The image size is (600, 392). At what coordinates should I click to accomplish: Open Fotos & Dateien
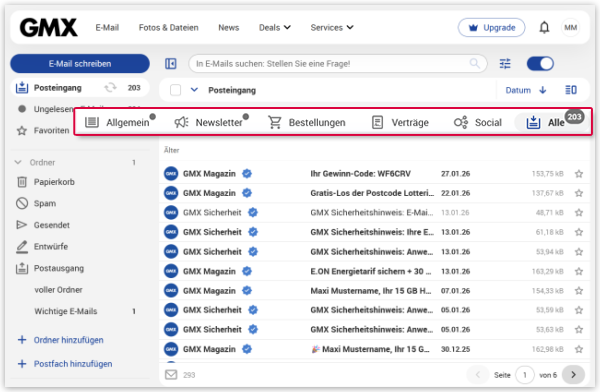pos(168,28)
